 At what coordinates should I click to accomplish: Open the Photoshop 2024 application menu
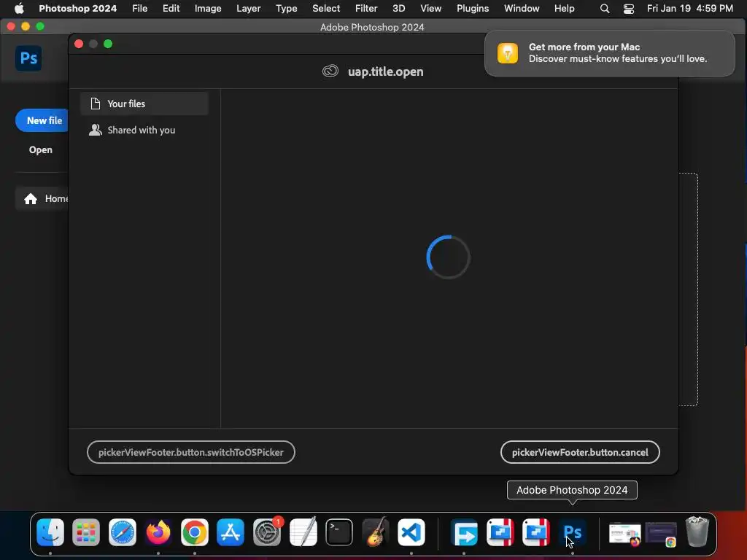(x=77, y=8)
